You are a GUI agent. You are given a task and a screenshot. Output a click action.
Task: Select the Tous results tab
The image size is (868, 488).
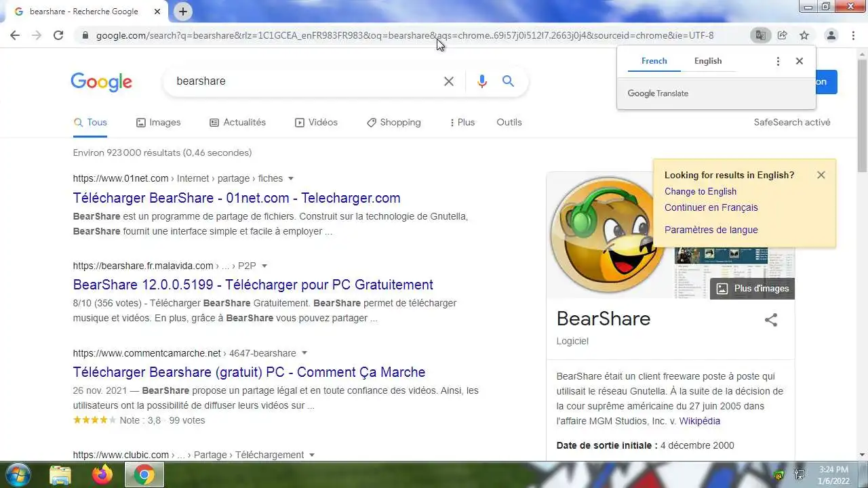click(x=90, y=123)
